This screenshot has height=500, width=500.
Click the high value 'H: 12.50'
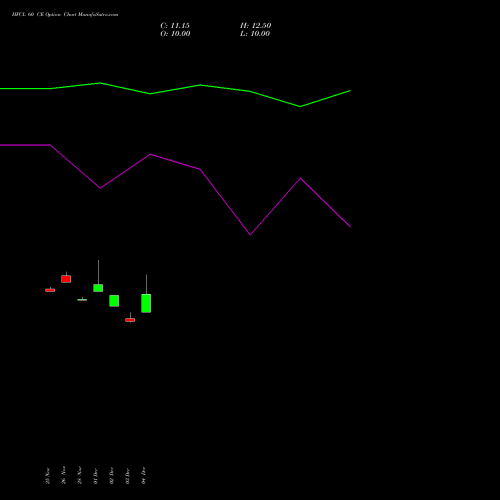point(256,26)
